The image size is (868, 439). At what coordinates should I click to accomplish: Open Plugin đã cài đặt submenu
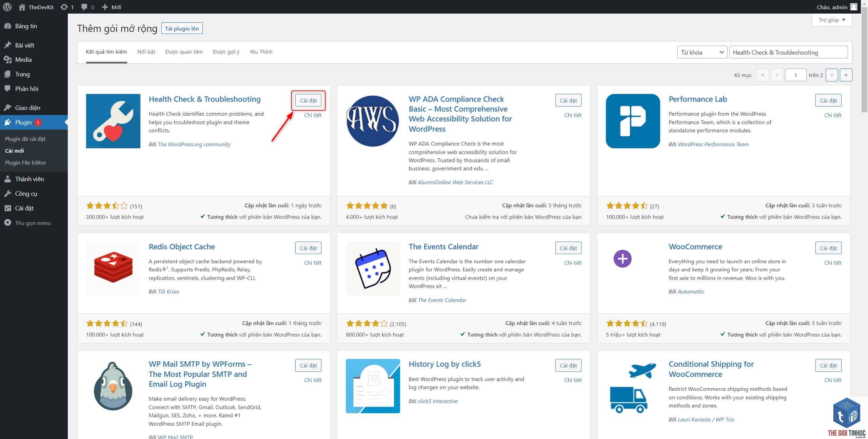25,139
